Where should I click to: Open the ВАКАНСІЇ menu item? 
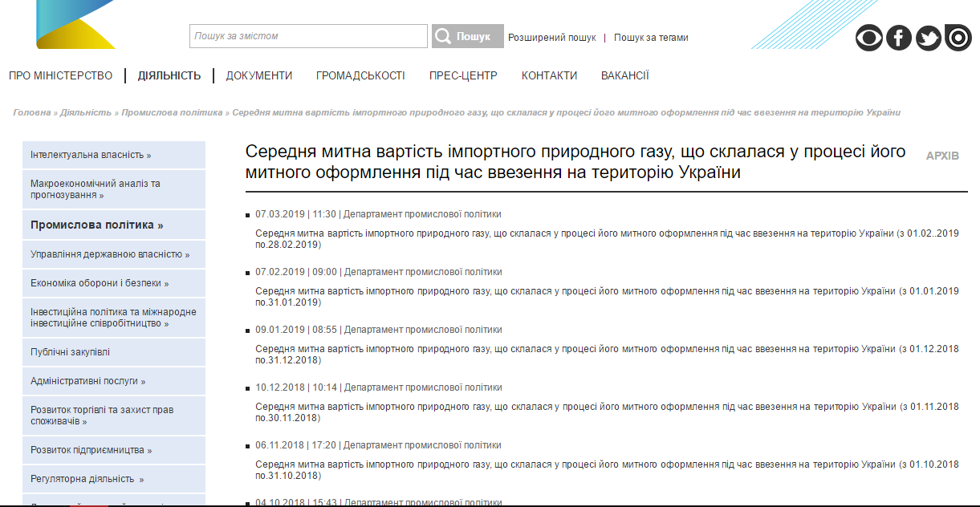coord(624,75)
